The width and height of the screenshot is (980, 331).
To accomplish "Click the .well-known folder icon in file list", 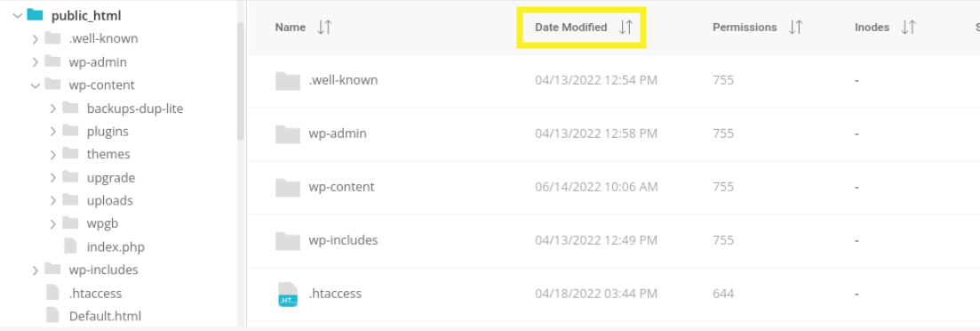I will [x=288, y=81].
